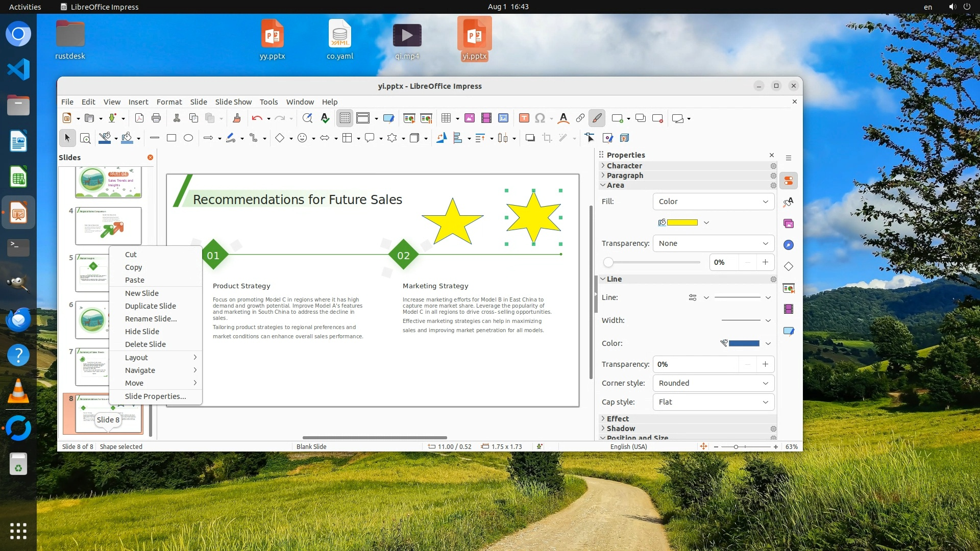Choose Duplicate Slide from context menu
The height and width of the screenshot is (551, 980).
pos(150,306)
